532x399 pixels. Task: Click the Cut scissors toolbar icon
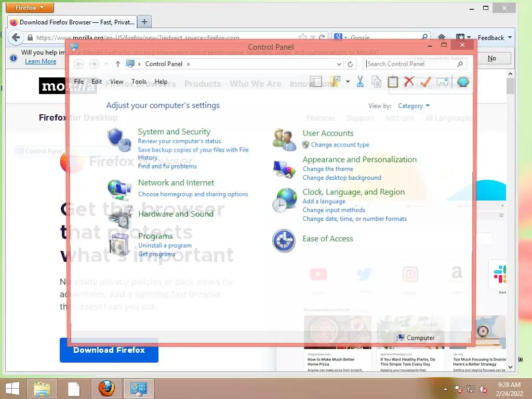(360, 82)
